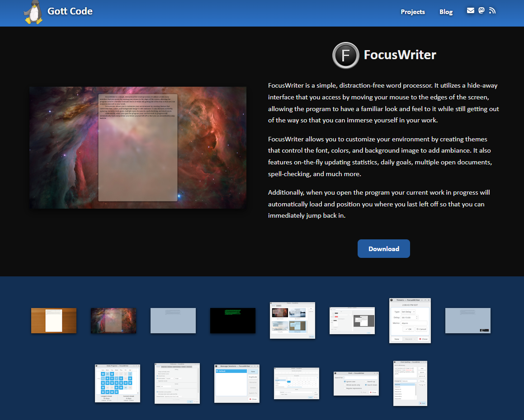Open the Daily Progress calendar thumbnail
The height and width of the screenshot is (420, 524).
[x=118, y=383]
